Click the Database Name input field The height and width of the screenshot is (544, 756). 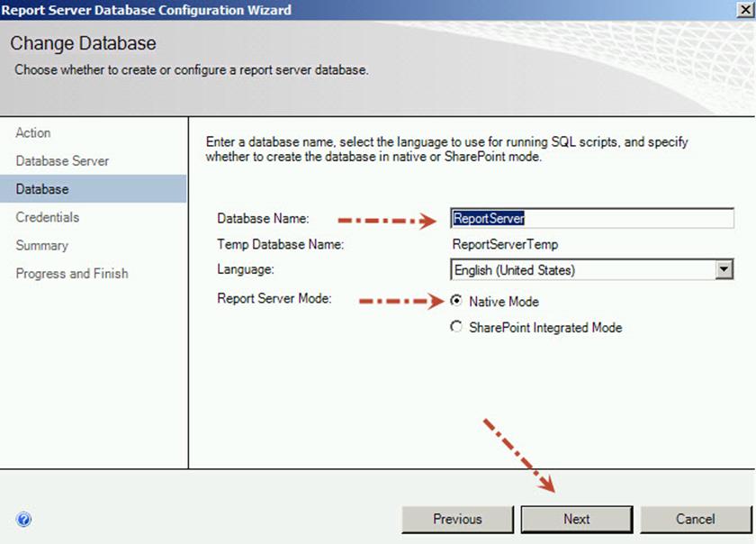pyautogui.click(x=592, y=218)
